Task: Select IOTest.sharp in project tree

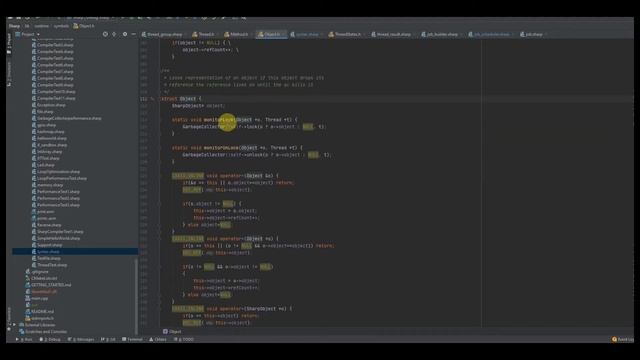Action: coord(48,158)
